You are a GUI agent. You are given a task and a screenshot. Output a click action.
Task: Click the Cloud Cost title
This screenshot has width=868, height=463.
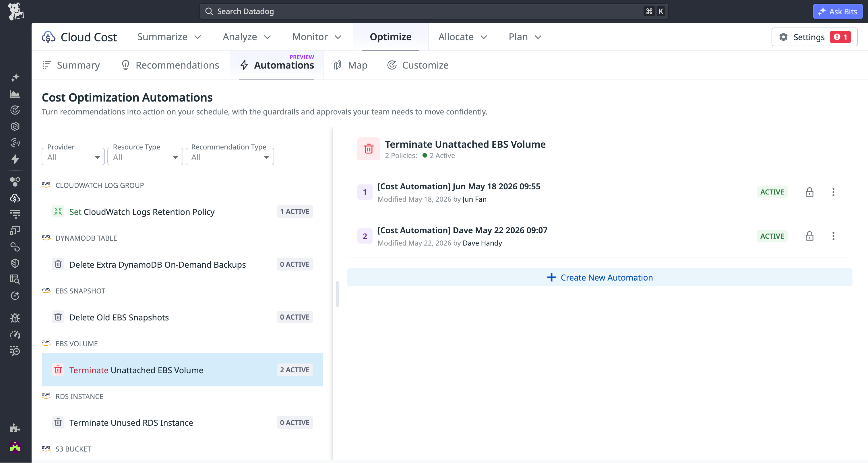[x=89, y=37]
